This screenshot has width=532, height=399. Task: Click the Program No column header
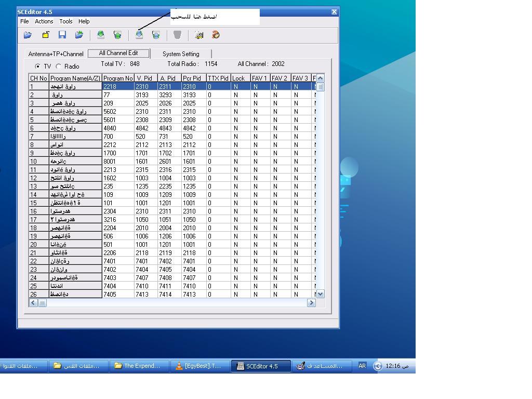(118, 78)
